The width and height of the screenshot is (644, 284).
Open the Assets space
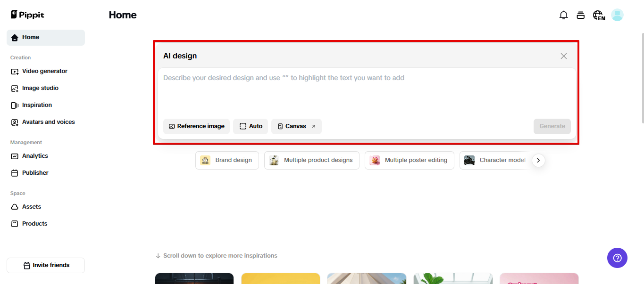click(x=32, y=206)
